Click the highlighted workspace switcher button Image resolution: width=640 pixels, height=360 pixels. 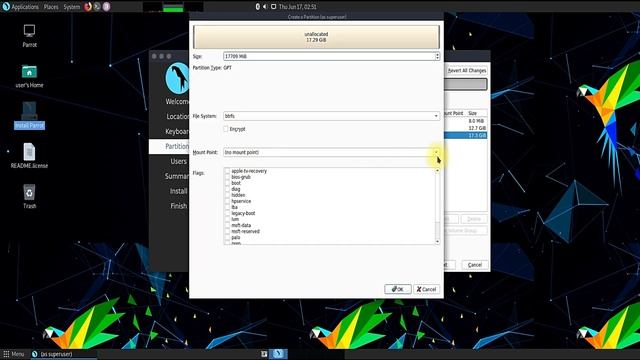click(x=279, y=353)
